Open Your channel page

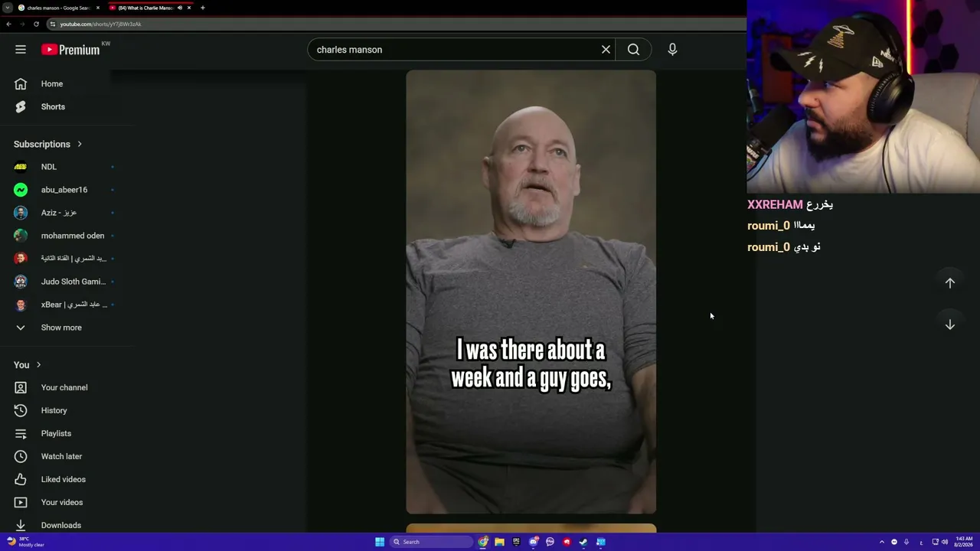click(x=66, y=388)
